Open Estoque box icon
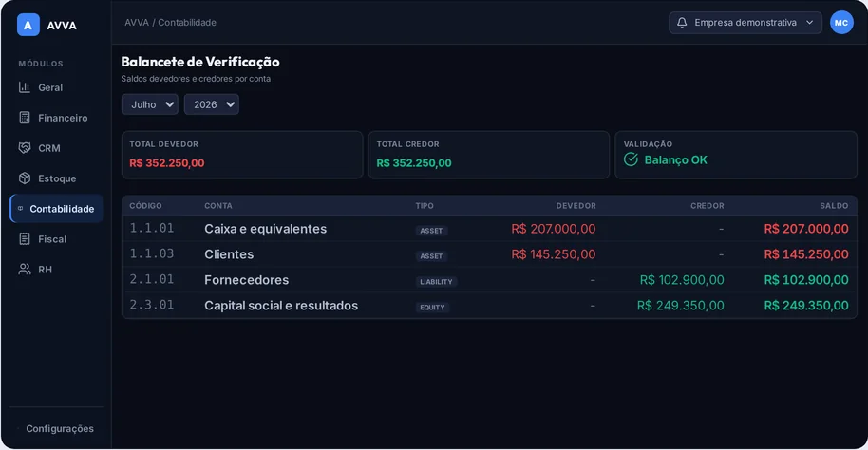 pyautogui.click(x=25, y=178)
